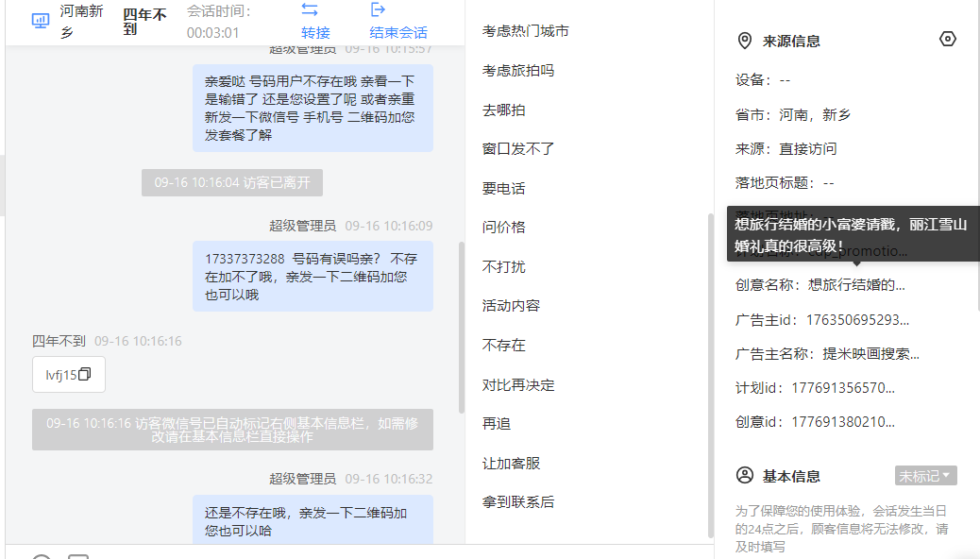Click the 访客已离开 system notice
The height and width of the screenshot is (559, 980).
pos(232,182)
